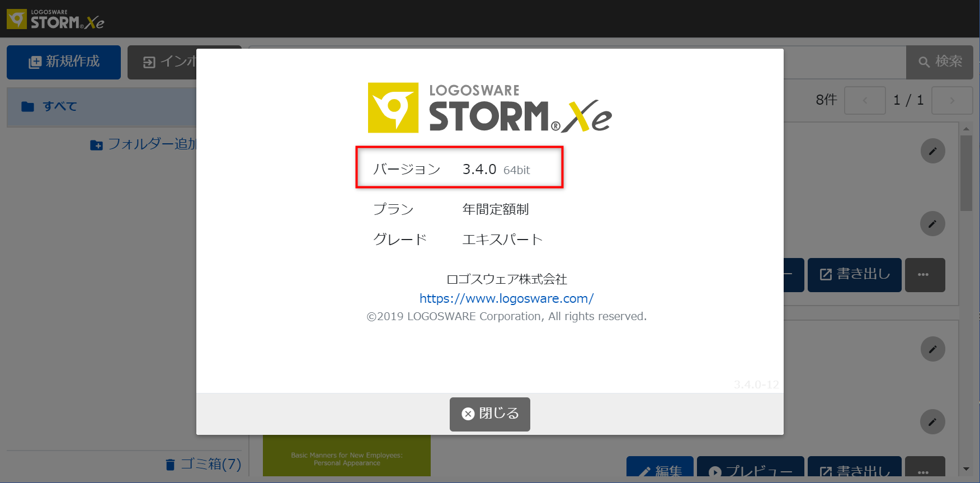Image resolution: width=980 pixels, height=483 pixels.
Task: Go to the previous page arrow
Action: click(865, 101)
